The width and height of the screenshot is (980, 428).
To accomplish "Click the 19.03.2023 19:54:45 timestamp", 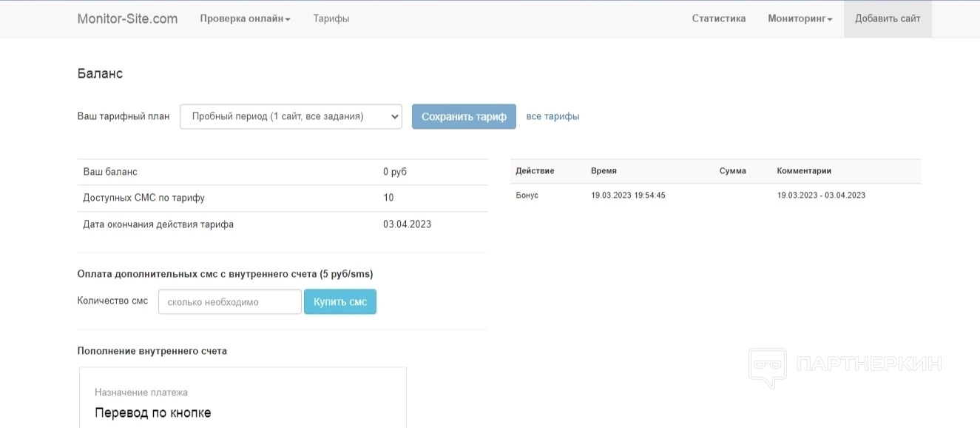I will point(628,195).
